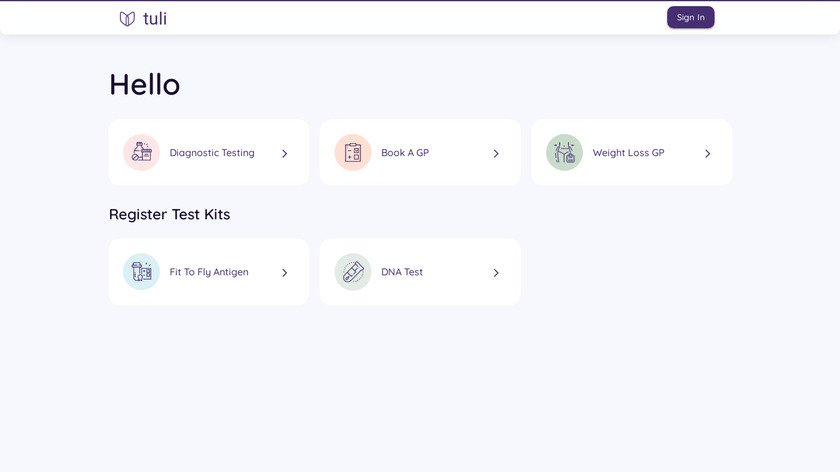Click the Fit To Fly Antigen icon
840x472 pixels.
[x=141, y=271]
